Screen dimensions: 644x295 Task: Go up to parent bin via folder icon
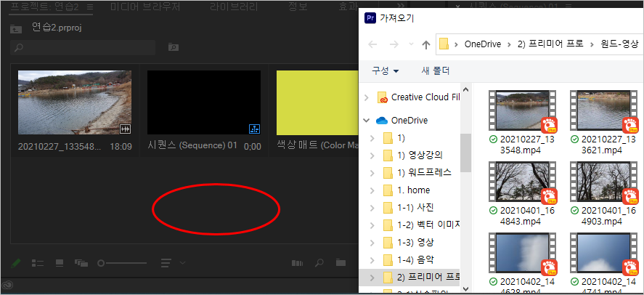coord(16,29)
